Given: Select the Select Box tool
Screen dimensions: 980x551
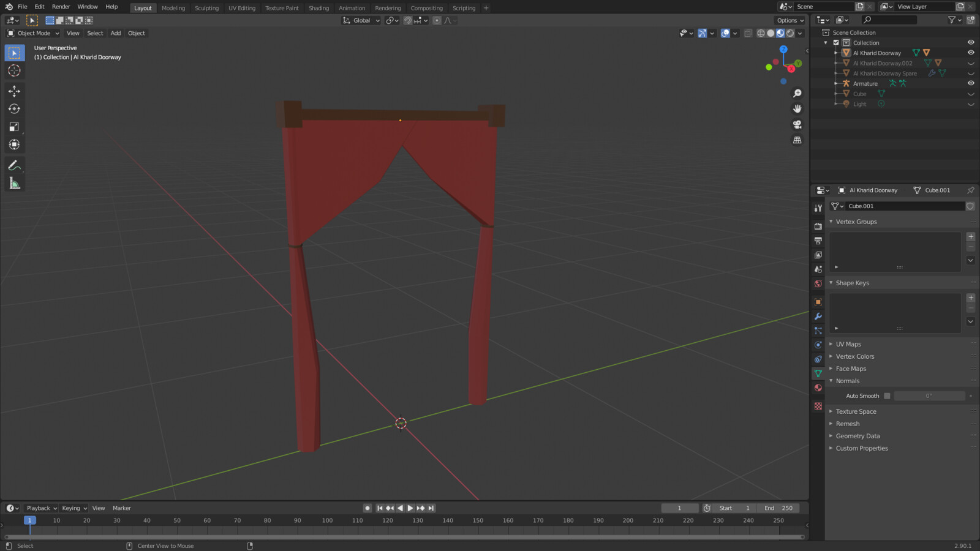Looking at the screenshot, I should (15, 53).
